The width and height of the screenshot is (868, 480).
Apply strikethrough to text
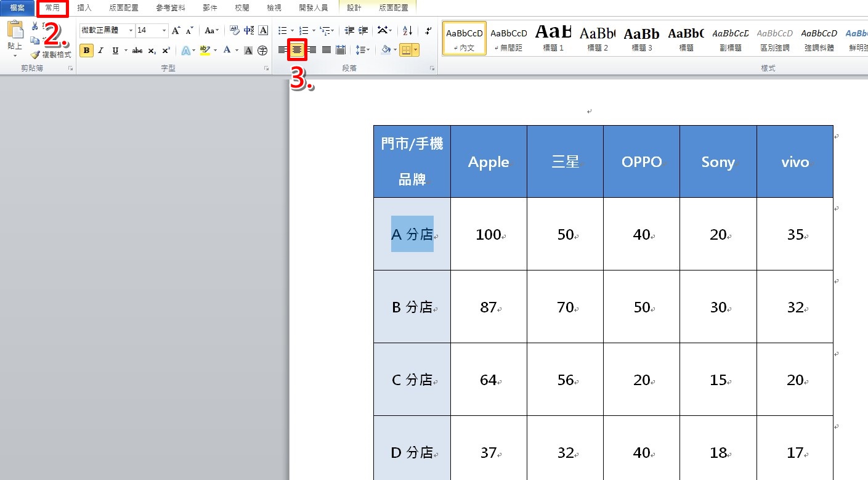[x=137, y=50]
